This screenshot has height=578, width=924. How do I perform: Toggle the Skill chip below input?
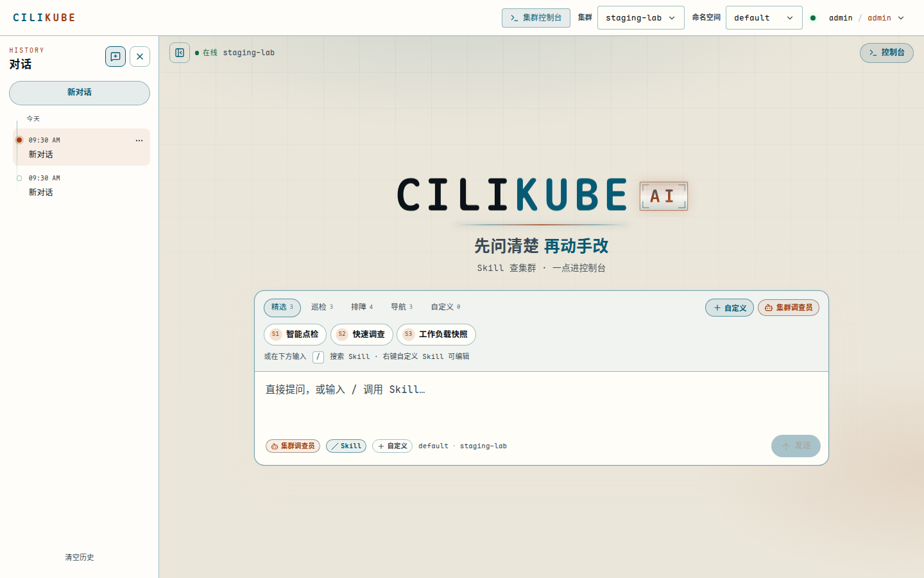pos(346,446)
